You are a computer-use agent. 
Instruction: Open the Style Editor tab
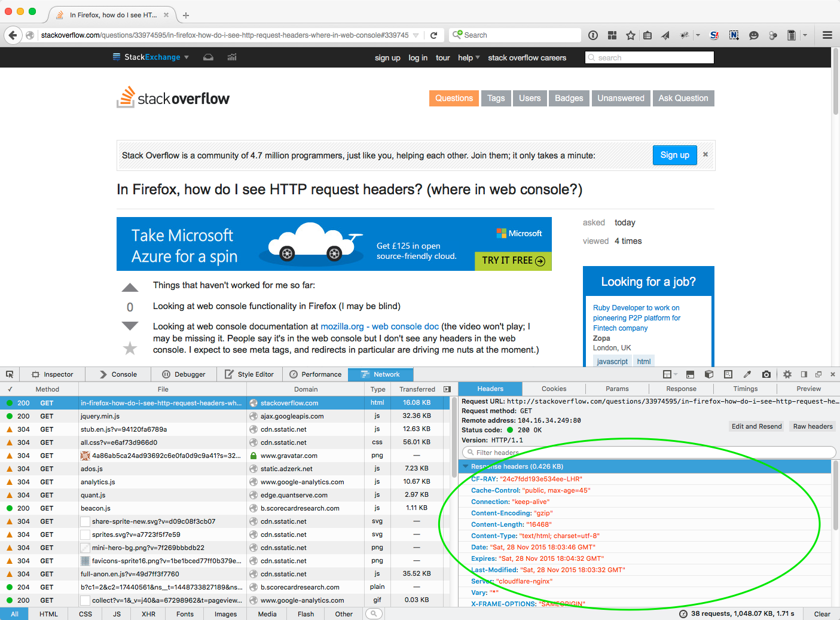(x=249, y=374)
